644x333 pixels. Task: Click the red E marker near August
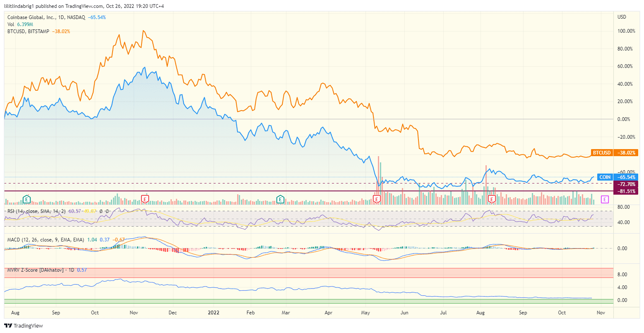(x=492, y=199)
